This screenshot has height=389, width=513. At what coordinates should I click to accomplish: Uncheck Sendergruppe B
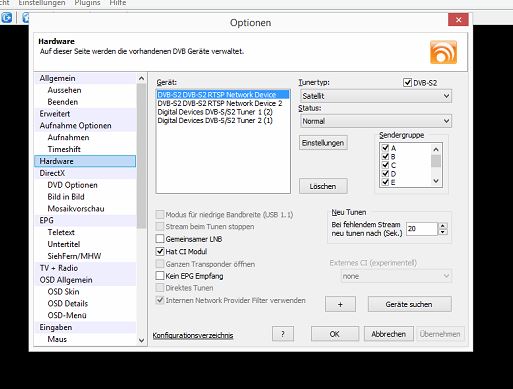pyautogui.click(x=385, y=156)
